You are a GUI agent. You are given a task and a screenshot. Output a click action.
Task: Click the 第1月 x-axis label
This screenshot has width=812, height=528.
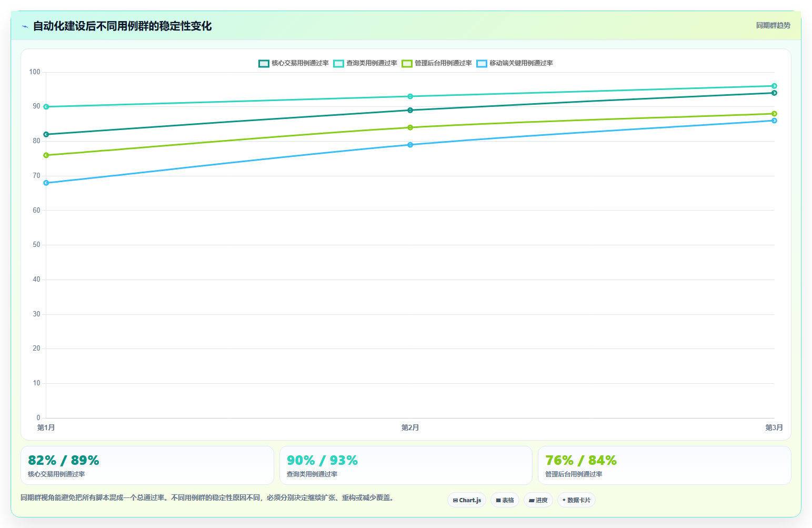(x=46, y=427)
